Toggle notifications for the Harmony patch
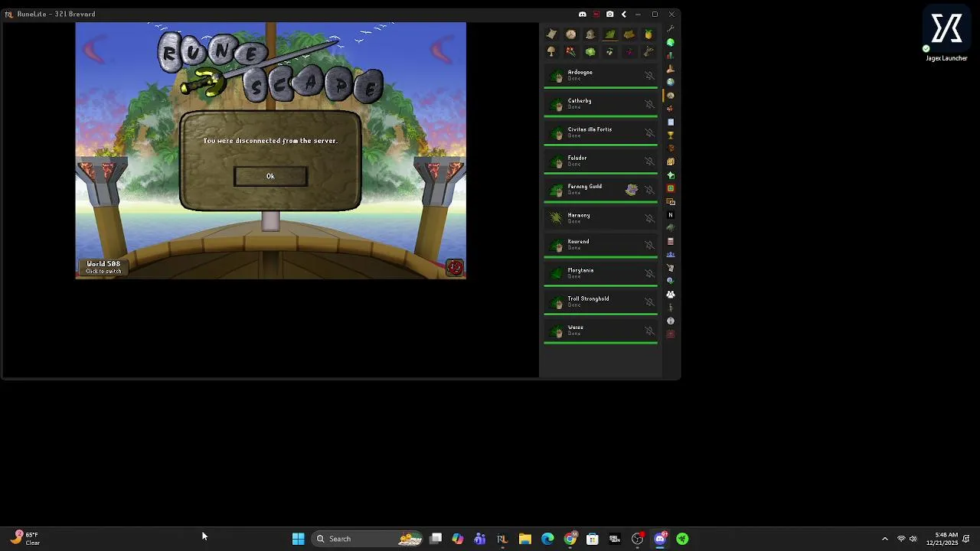Screen dimensions: 980x551 click(649, 218)
